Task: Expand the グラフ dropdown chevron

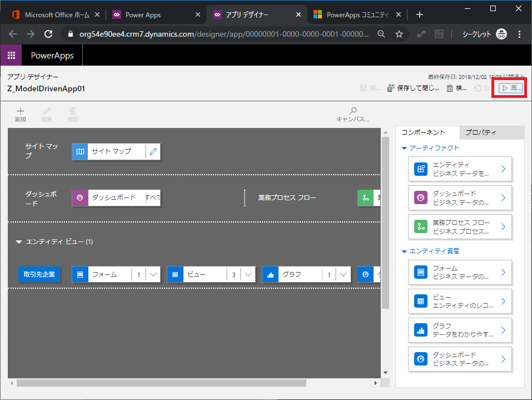Action: tap(344, 274)
